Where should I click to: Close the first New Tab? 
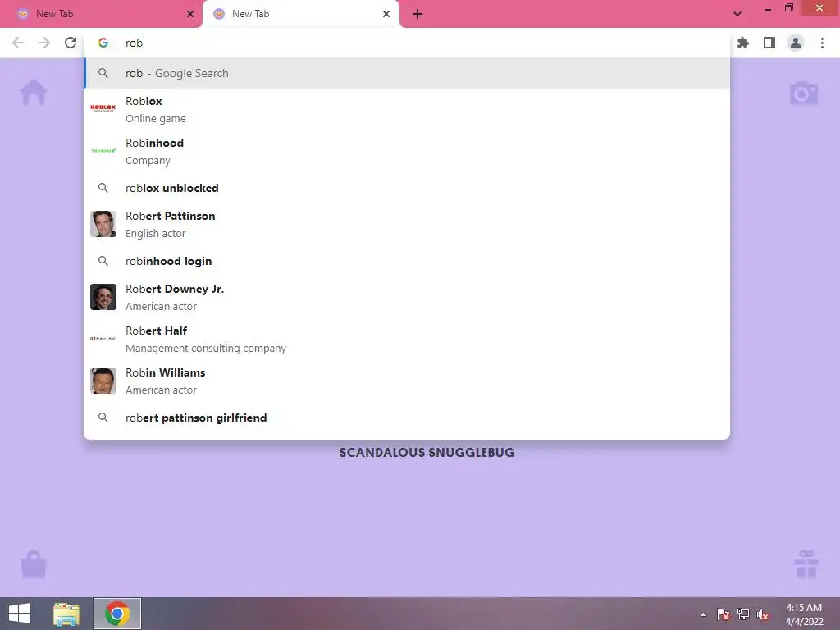click(190, 14)
